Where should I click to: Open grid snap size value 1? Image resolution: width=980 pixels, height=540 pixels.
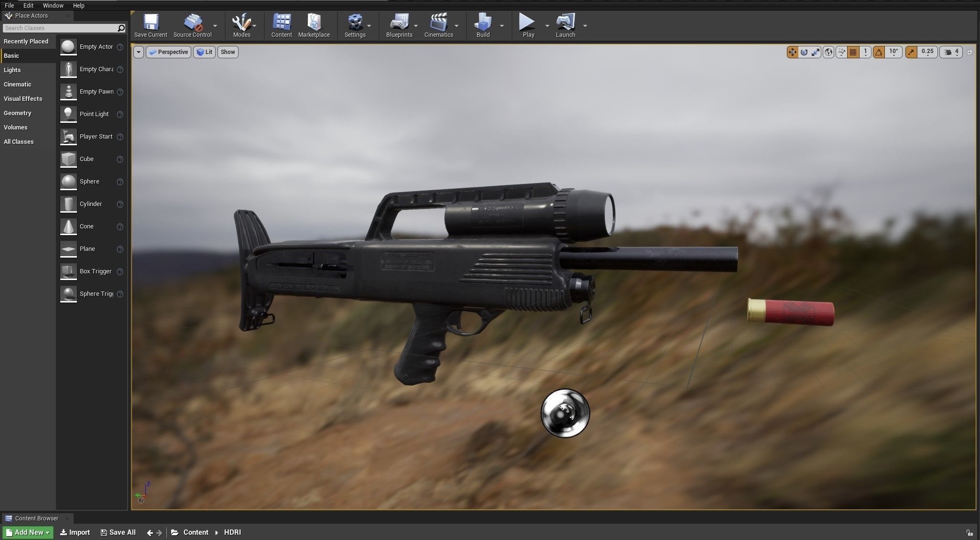(865, 52)
